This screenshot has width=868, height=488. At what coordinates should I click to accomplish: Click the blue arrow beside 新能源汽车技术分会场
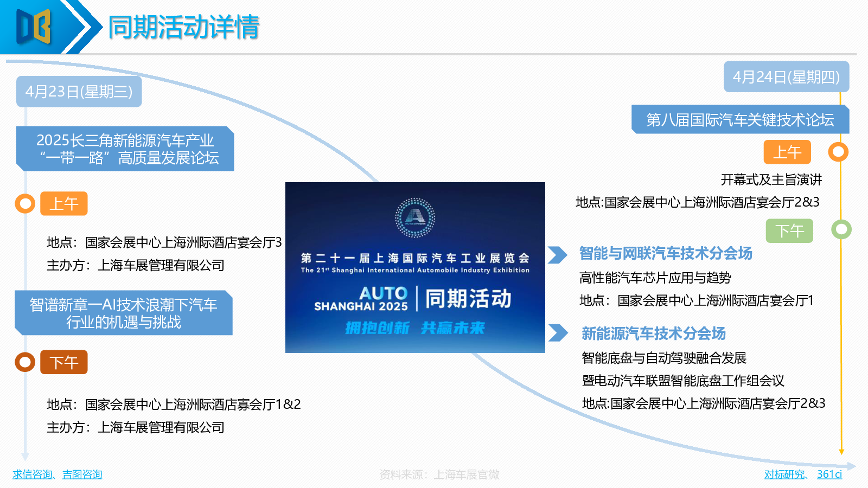pyautogui.click(x=558, y=333)
